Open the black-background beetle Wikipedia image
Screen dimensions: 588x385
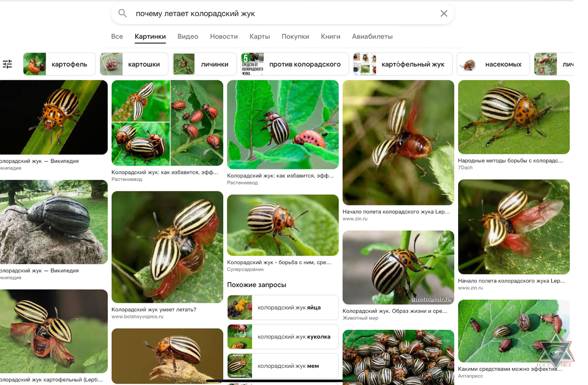tap(53, 117)
